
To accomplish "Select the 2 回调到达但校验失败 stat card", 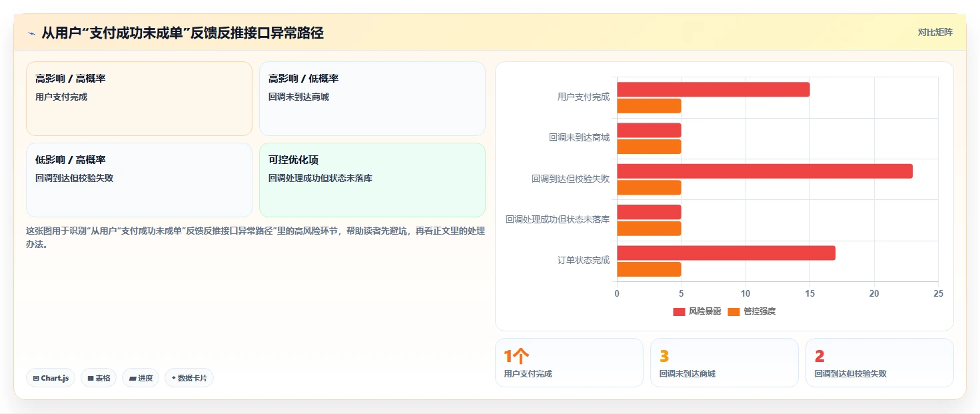I will [x=879, y=363].
